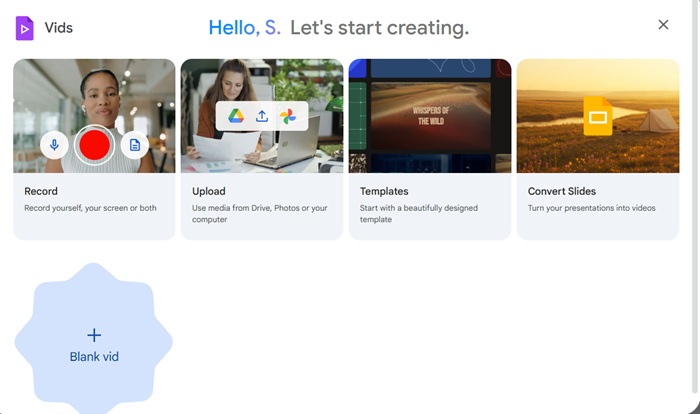Click 'Record yourself, your screen or both' text
Screen dimensions: 700x414
pos(90,208)
